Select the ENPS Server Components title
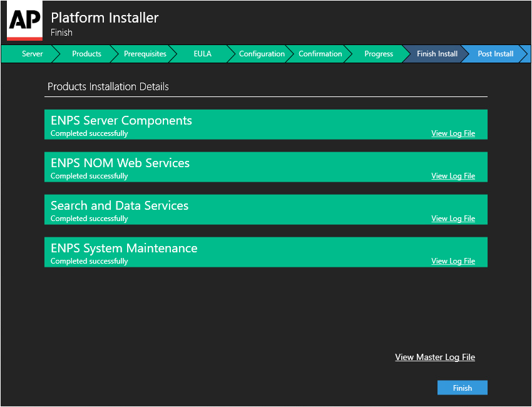 (121, 120)
